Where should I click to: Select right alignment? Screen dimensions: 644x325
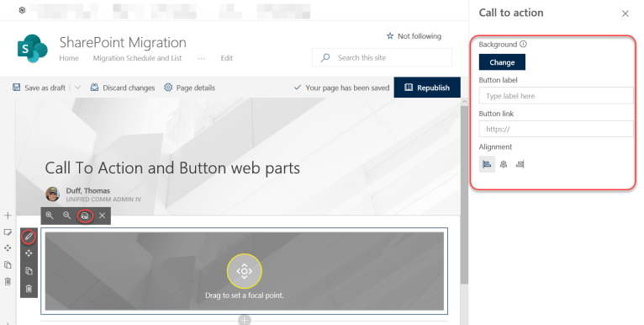coord(520,164)
